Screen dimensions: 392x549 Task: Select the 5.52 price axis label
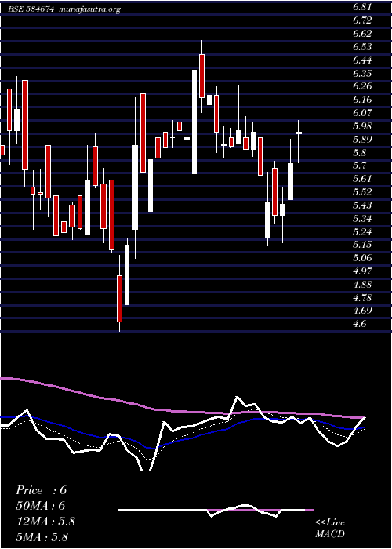click(362, 192)
